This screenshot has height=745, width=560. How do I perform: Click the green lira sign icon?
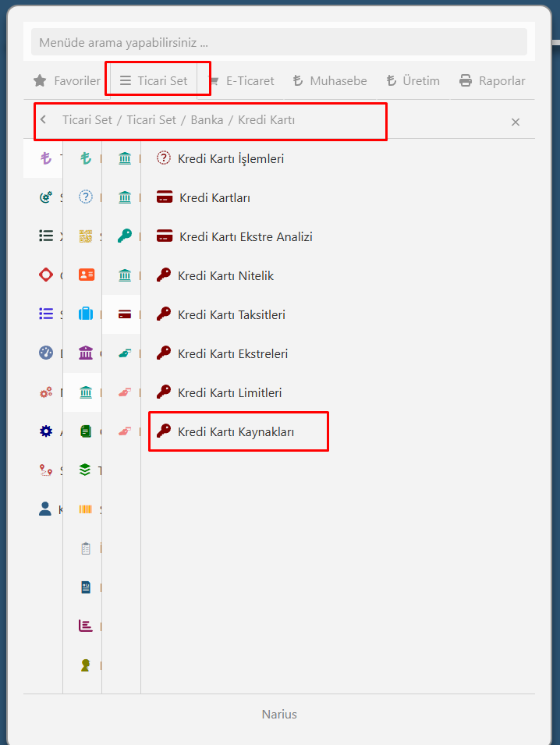(86, 158)
